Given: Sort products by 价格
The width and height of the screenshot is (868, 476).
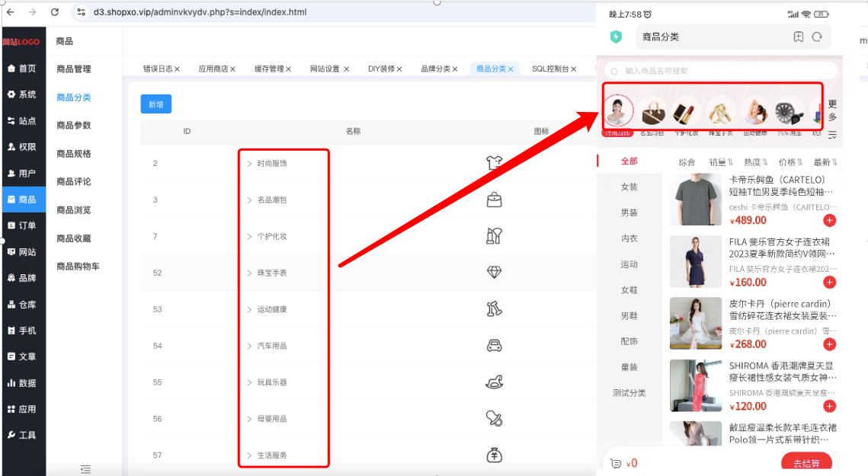Looking at the screenshot, I should (790, 162).
